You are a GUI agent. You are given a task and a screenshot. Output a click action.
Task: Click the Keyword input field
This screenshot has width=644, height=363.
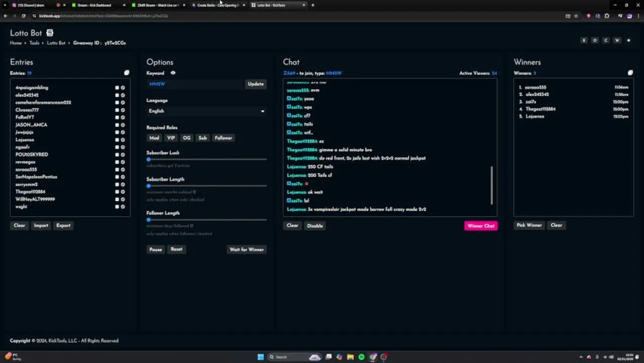(195, 84)
